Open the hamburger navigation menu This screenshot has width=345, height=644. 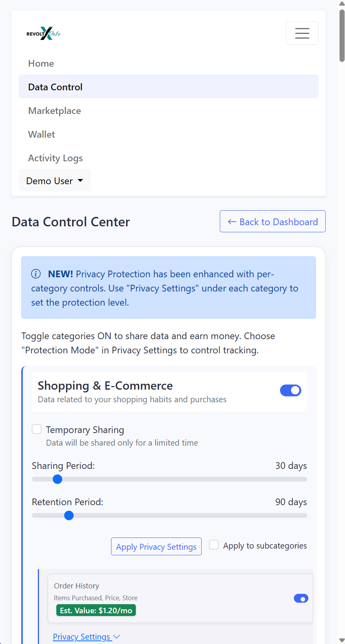(302, 33)
